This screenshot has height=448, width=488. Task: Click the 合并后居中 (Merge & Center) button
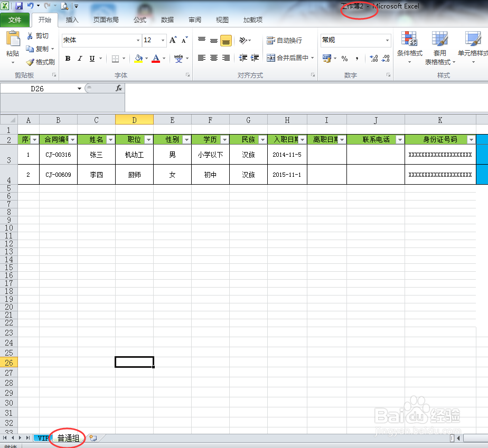tap(287, 58)
